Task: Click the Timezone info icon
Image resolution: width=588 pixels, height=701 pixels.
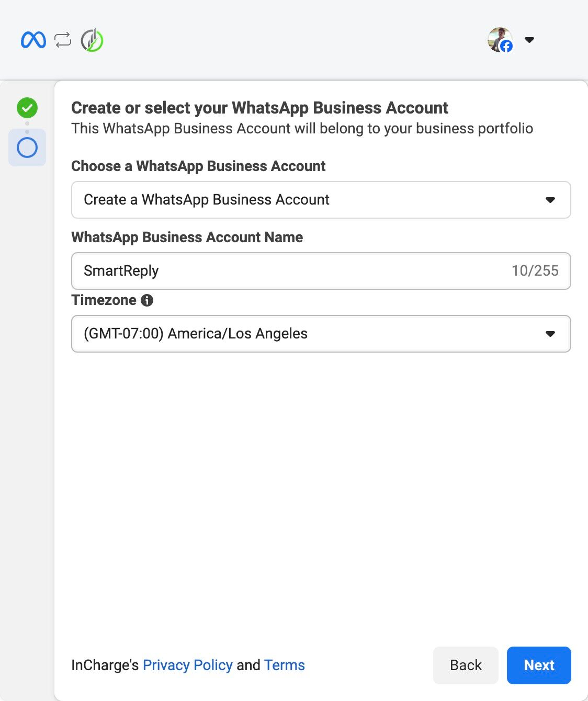Action: click(x=147, y=300)
